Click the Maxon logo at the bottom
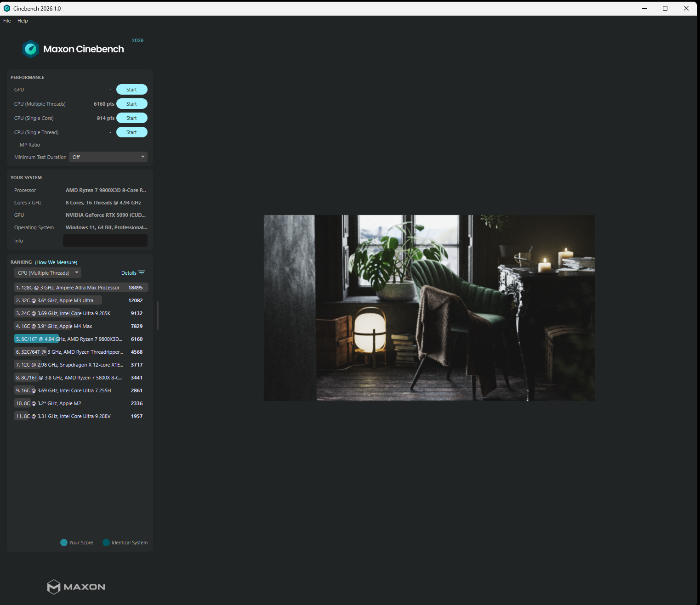 [76, 587]
